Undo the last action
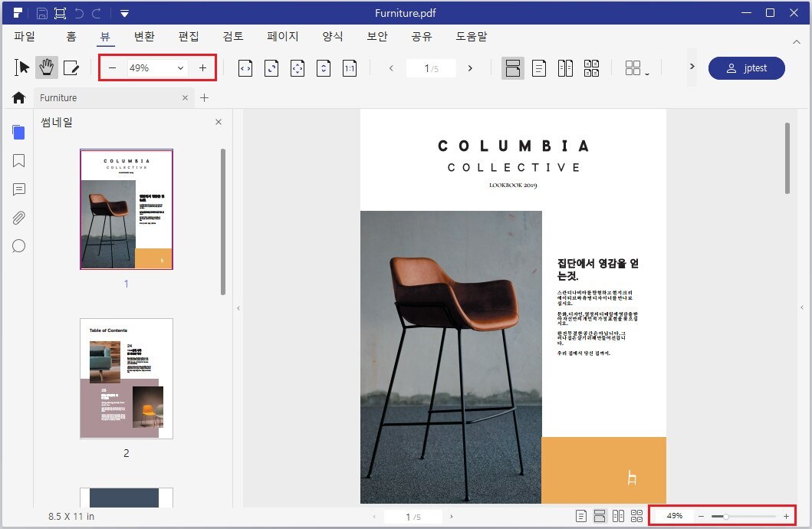The height and width of the screenshot is (529, 812). tap(79, 13)
